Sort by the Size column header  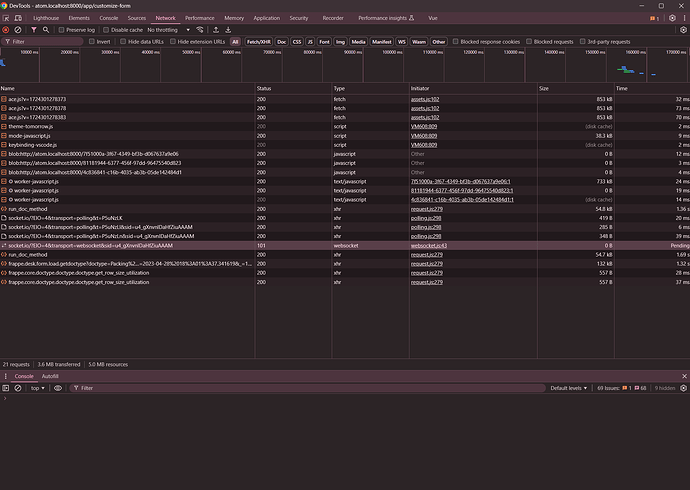point(576,88)
